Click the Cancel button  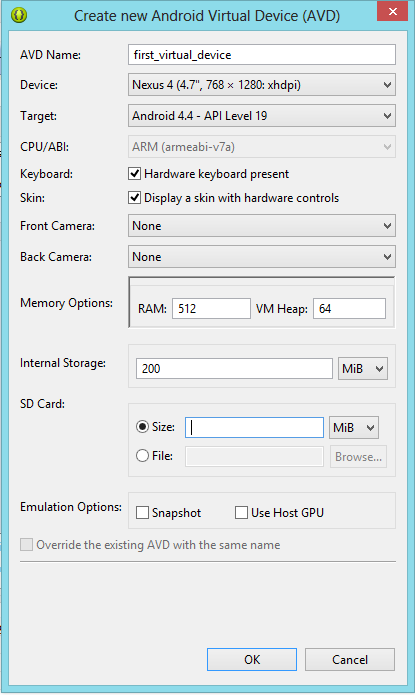[350, 660]
